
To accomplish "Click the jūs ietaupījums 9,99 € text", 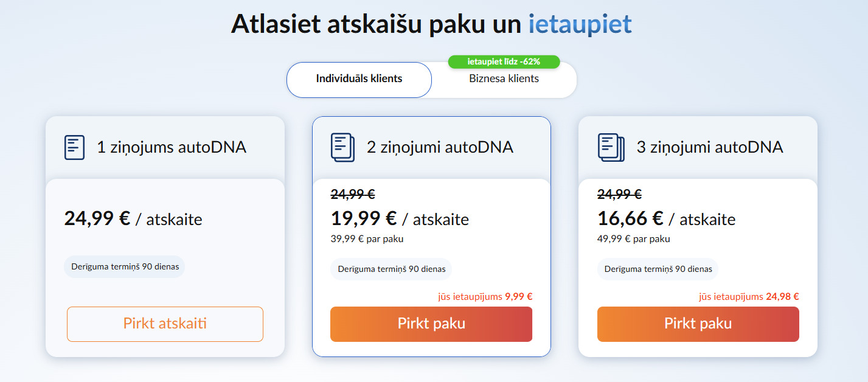I will point(485,297).
